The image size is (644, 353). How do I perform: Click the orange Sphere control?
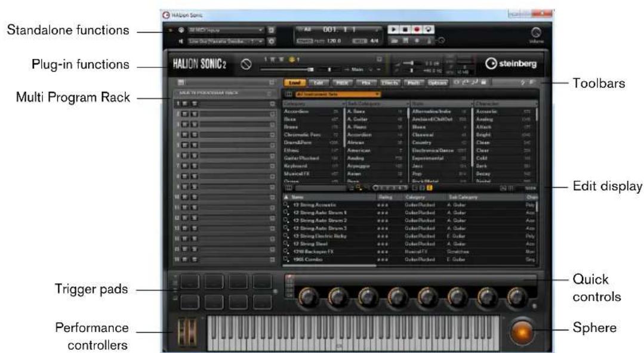click(x=522, y=332)
